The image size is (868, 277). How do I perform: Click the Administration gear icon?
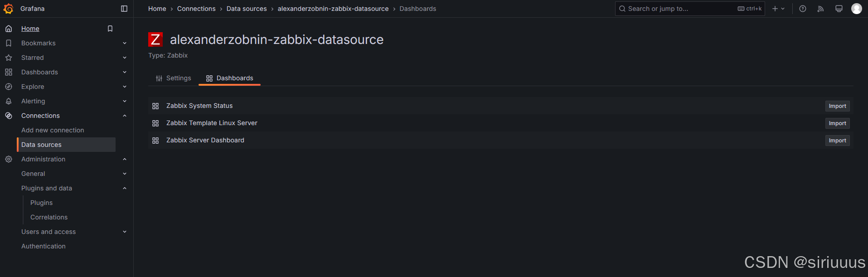tap(9, 159)
